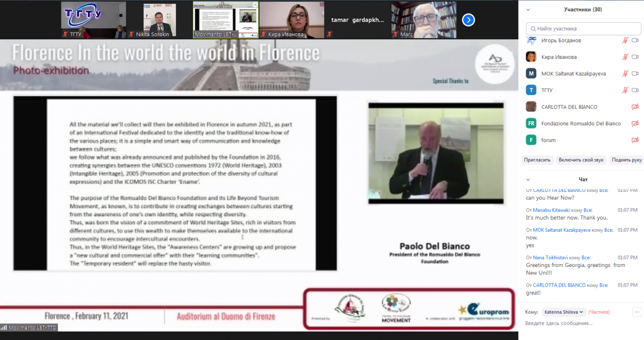Click the ТГТУ camera icon in participants list
Image resolution: width=644 pixels, height=340 pixels.
click(635, 90)
